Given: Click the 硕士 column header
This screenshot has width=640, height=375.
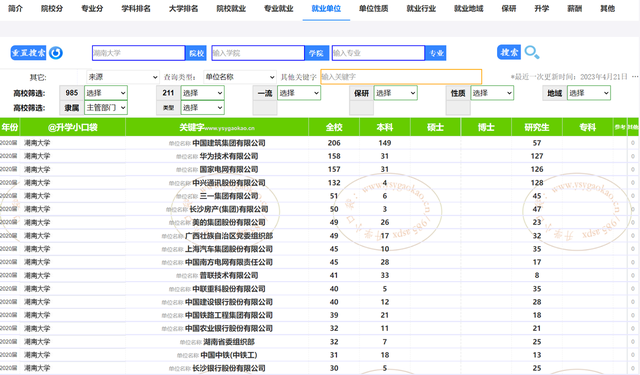Looking at the screenshot, I should [x=435, y=127].
